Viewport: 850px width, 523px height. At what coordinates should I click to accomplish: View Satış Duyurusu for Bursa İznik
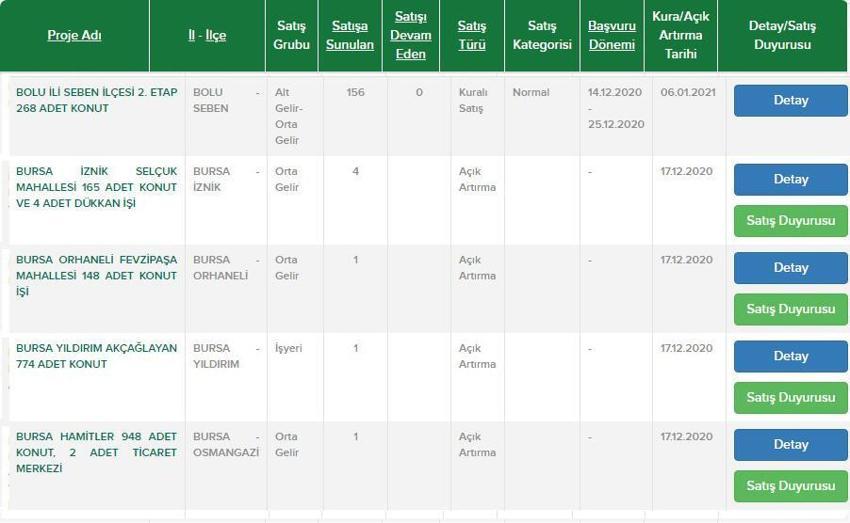(790, 221)
